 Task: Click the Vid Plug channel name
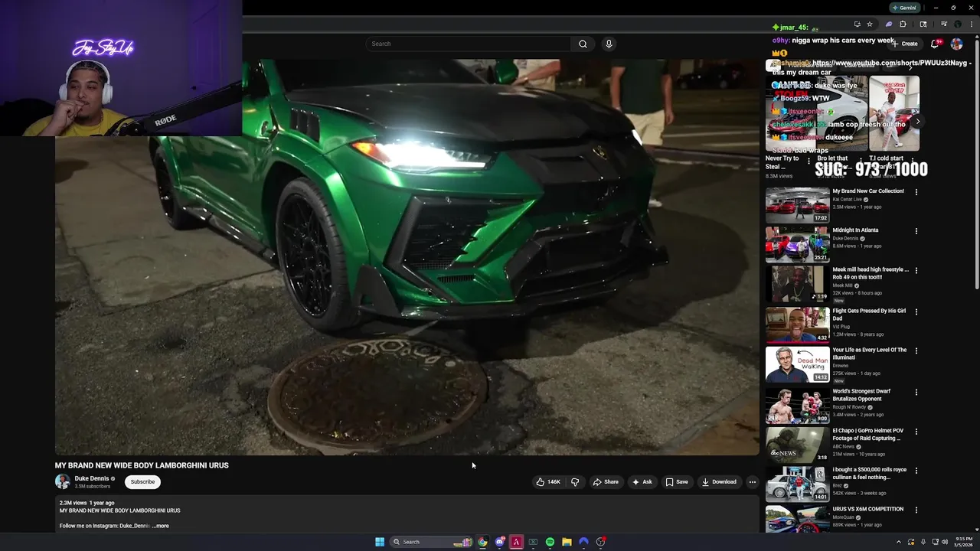point(841,327)
